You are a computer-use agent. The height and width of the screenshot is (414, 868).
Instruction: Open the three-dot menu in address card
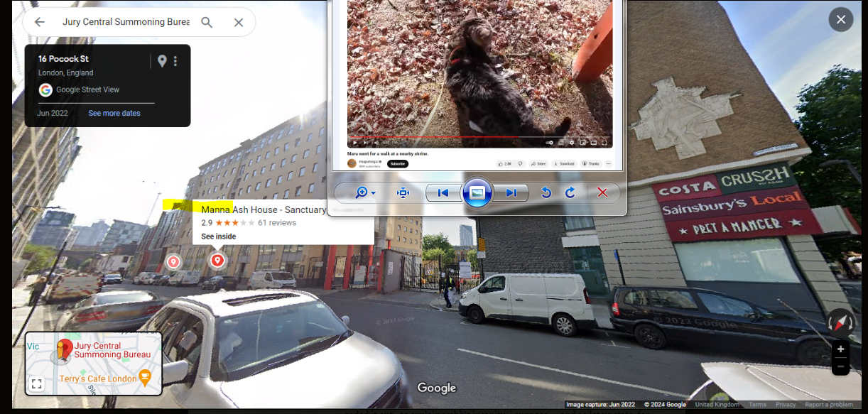[175, 61]
